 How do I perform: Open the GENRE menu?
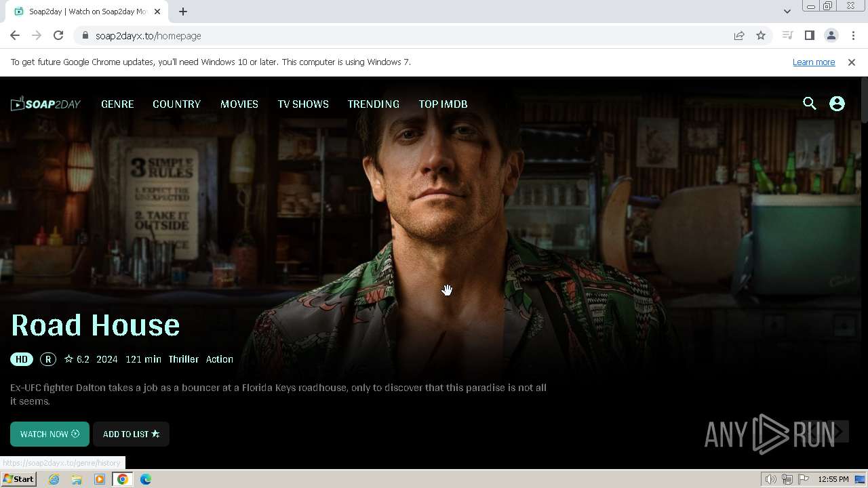coord(117,104)
